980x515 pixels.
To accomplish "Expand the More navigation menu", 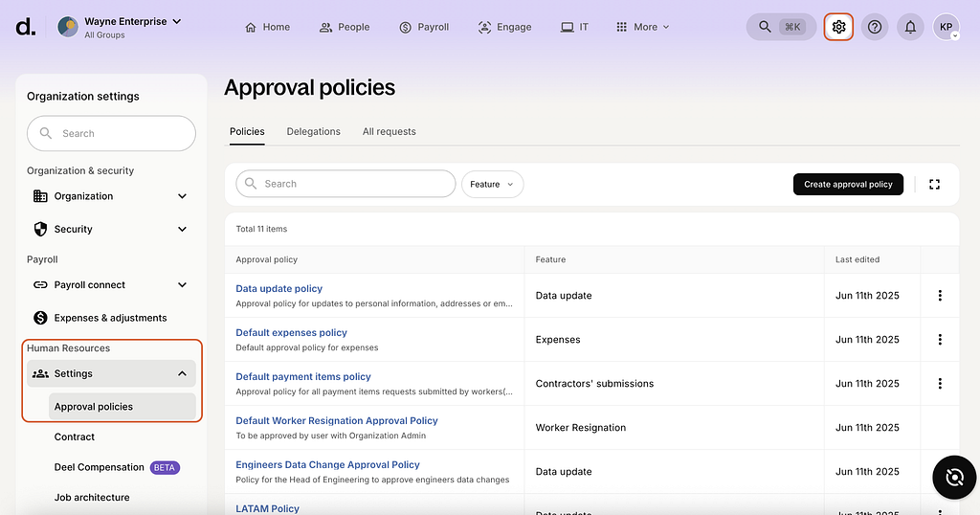I will (x=642, y=27).
